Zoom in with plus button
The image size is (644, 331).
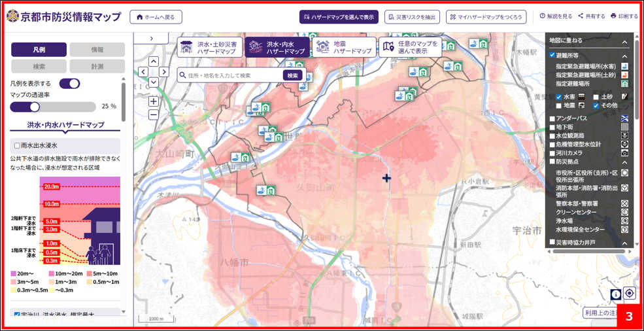(154, 101)
